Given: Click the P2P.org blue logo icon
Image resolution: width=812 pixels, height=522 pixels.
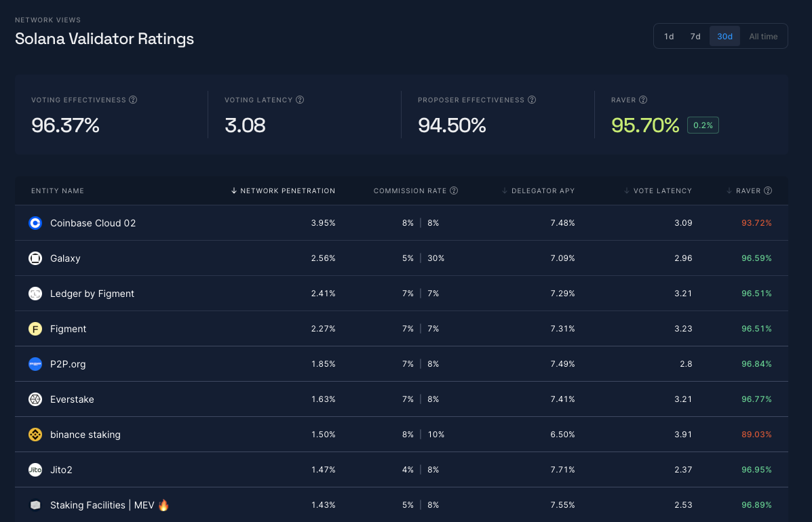Looking at the screenshot, I should [x=35, y=363].
